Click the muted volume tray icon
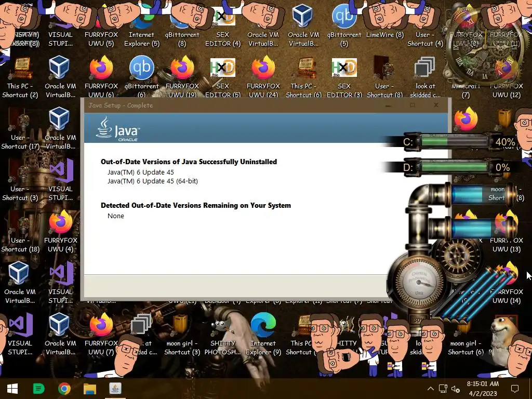 coord(455,389)
